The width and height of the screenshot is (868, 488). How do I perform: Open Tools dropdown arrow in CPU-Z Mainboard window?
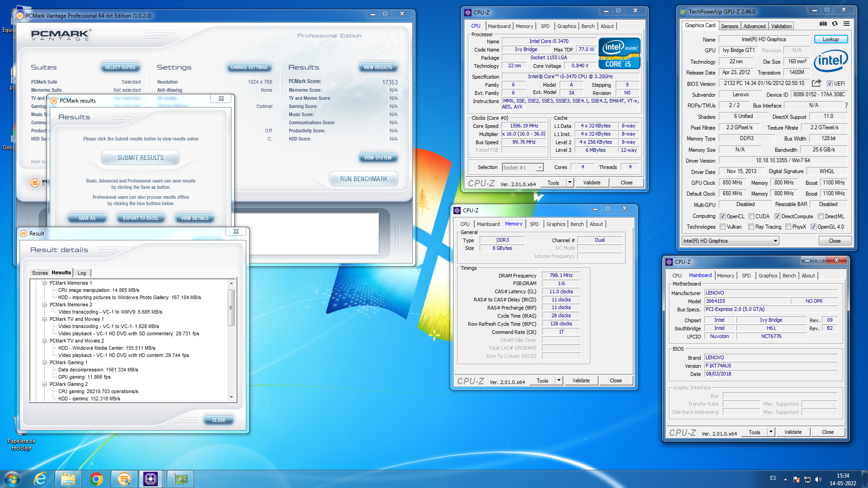coord(771,432)
